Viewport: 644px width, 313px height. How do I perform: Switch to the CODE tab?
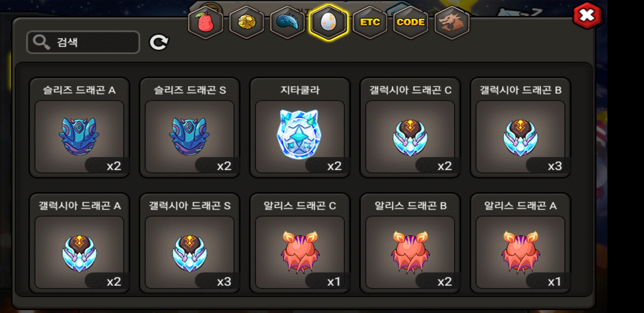[x=411, y=22]
